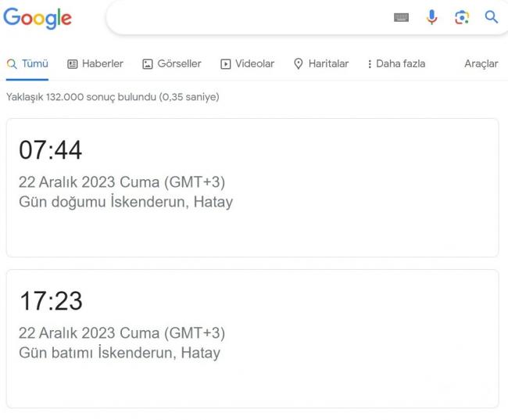Expand the Daha fazla menu
The image size is (508, 420).
tap(396, 63)
